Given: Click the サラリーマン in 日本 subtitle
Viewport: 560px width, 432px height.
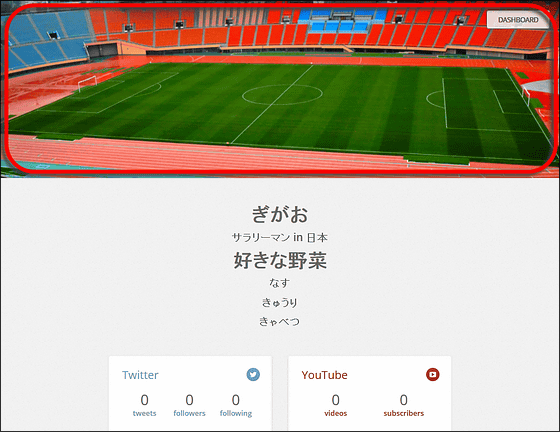Looking at the screenshot, I should 280,237.
